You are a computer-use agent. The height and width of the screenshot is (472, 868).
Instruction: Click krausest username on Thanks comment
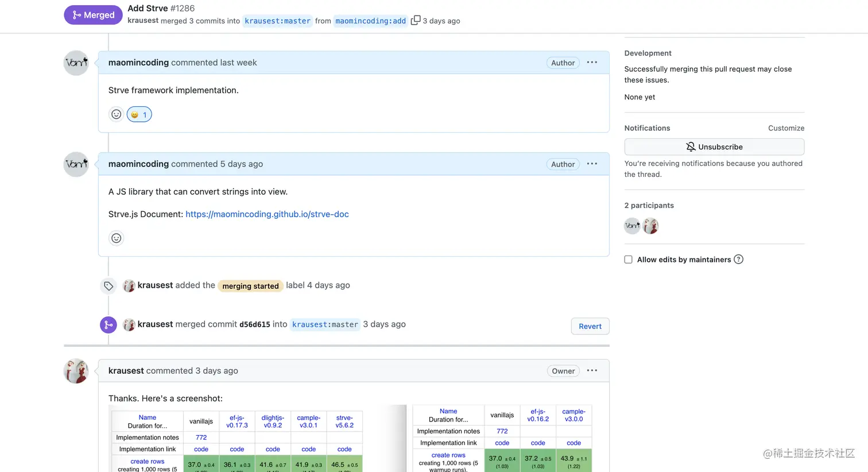[x=126, y=371]
